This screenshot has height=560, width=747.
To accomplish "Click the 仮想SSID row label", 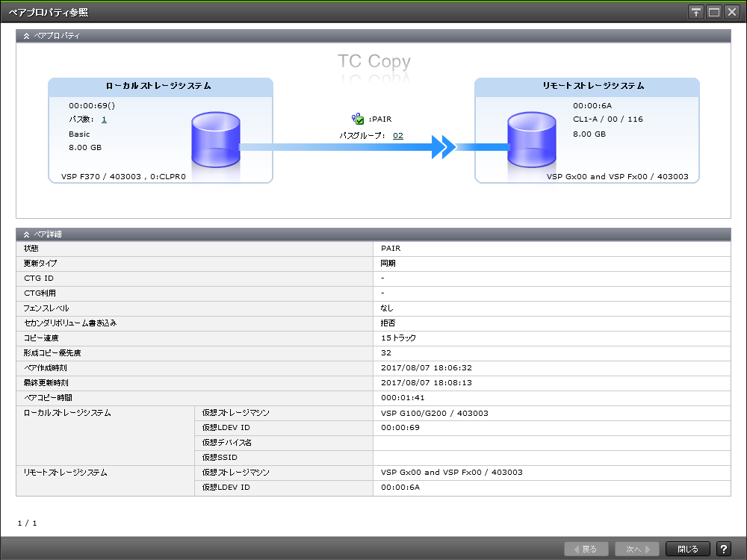I will coord(220,457).
